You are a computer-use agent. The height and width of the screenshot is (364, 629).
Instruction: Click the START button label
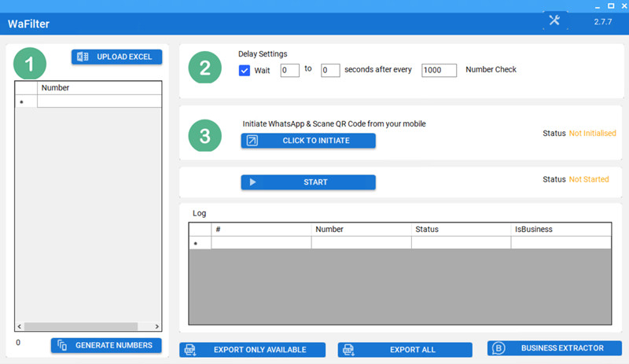tap(316, 182)
